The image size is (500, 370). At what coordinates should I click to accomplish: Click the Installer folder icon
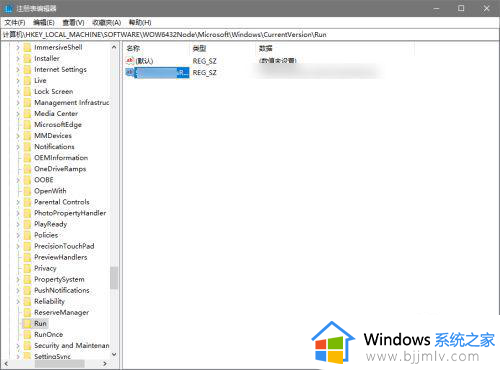[x=27, y=58]
